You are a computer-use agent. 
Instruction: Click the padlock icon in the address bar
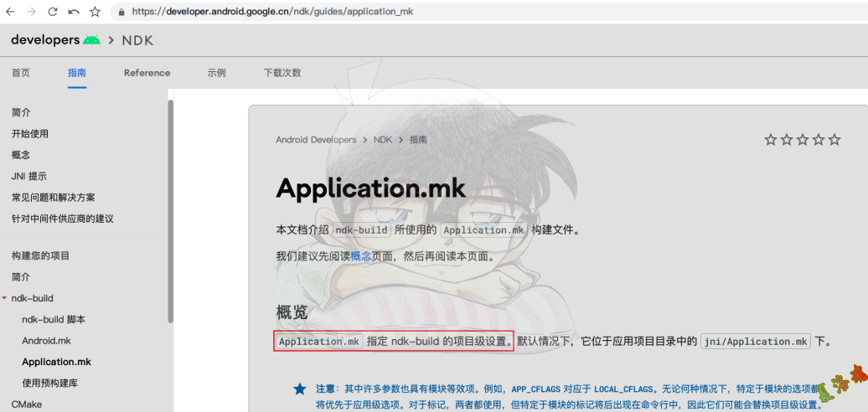tap(121, 12)
